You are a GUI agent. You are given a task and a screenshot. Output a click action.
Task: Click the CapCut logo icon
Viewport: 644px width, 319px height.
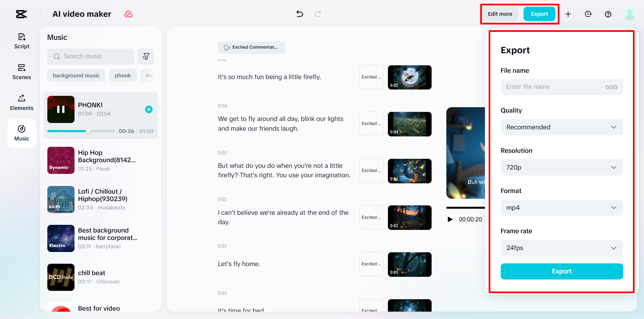point(21,14)
